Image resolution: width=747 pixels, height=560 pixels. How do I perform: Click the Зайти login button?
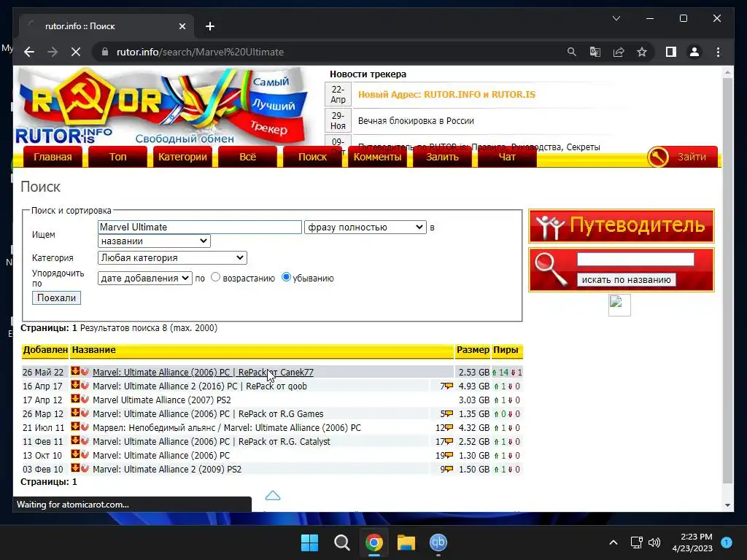(x=681, y=157)
